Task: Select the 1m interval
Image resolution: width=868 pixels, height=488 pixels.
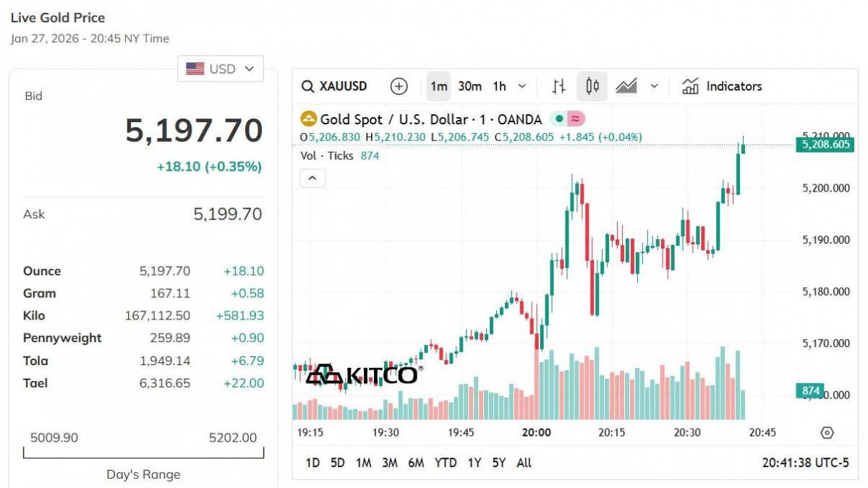Action: pyautogui.click(x=438, y=87)
